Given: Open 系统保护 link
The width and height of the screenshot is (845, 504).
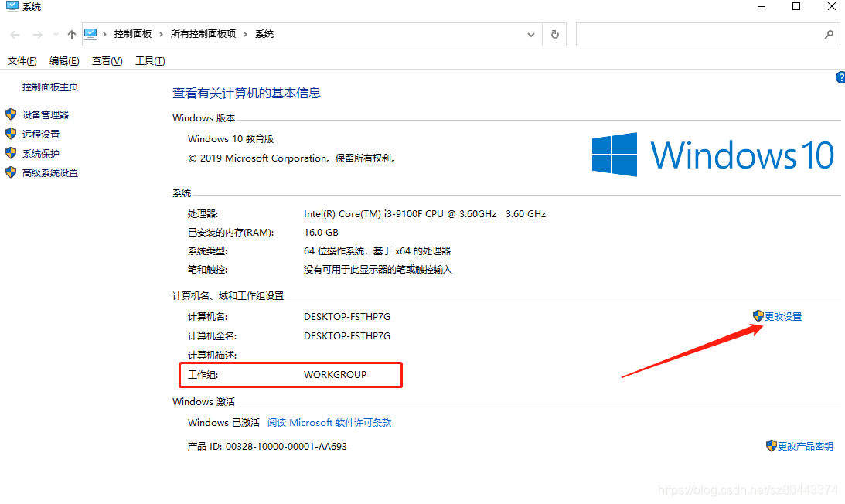Looking at the screenshot, I should click(41, 153).
